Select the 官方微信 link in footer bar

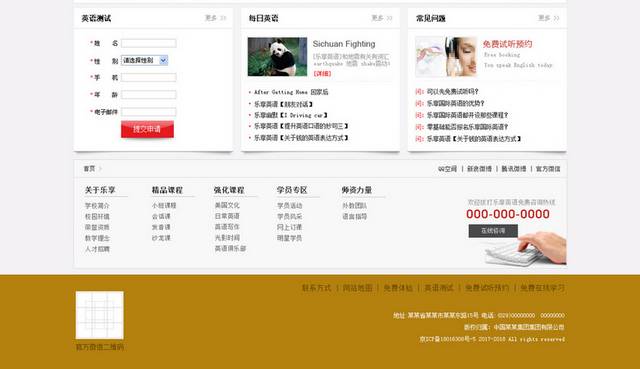point(548,169)
